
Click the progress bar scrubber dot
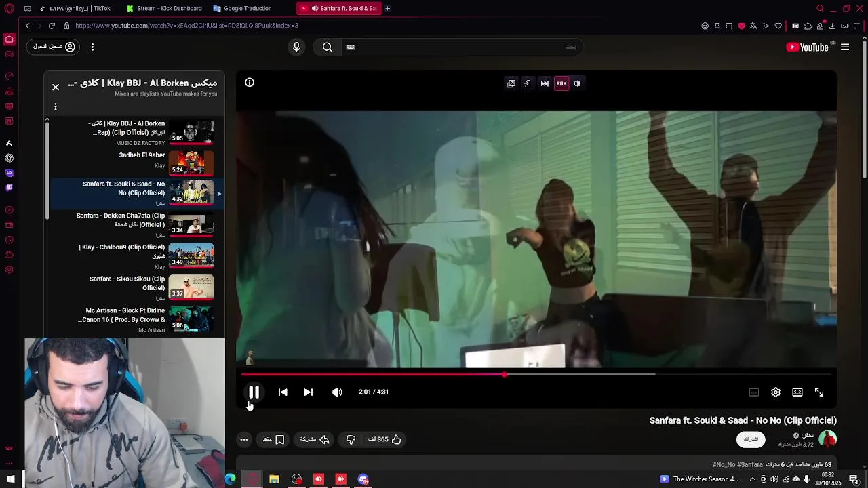(x=505, y=374)
